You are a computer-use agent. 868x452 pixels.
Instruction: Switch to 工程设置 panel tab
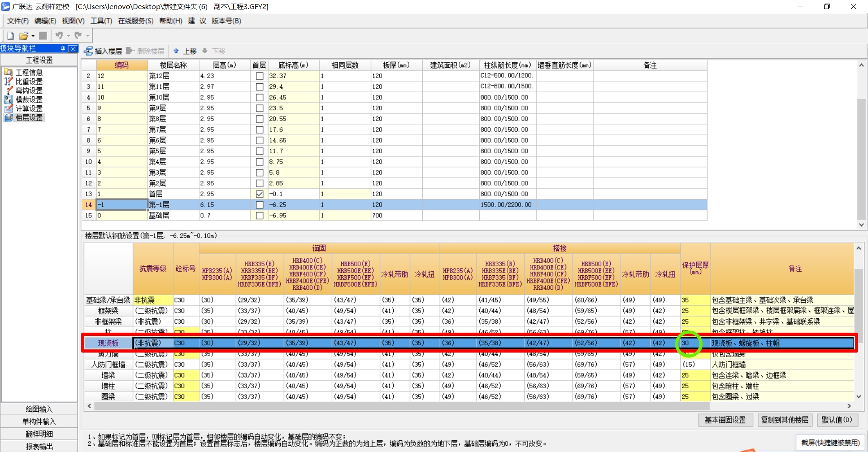pyautogui.click(x=39, y=60)
